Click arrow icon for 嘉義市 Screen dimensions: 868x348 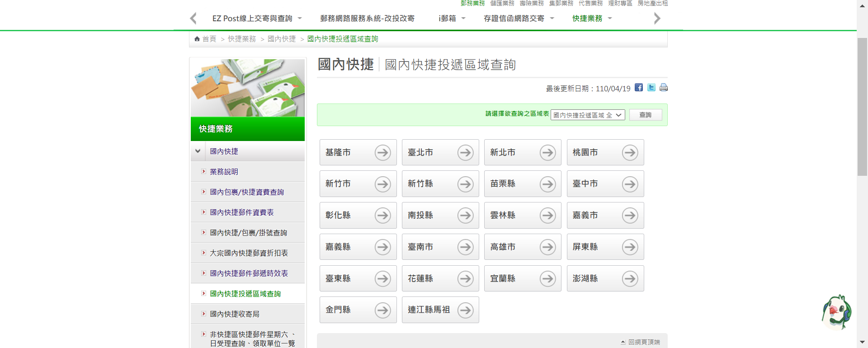(x=630, y=216)
